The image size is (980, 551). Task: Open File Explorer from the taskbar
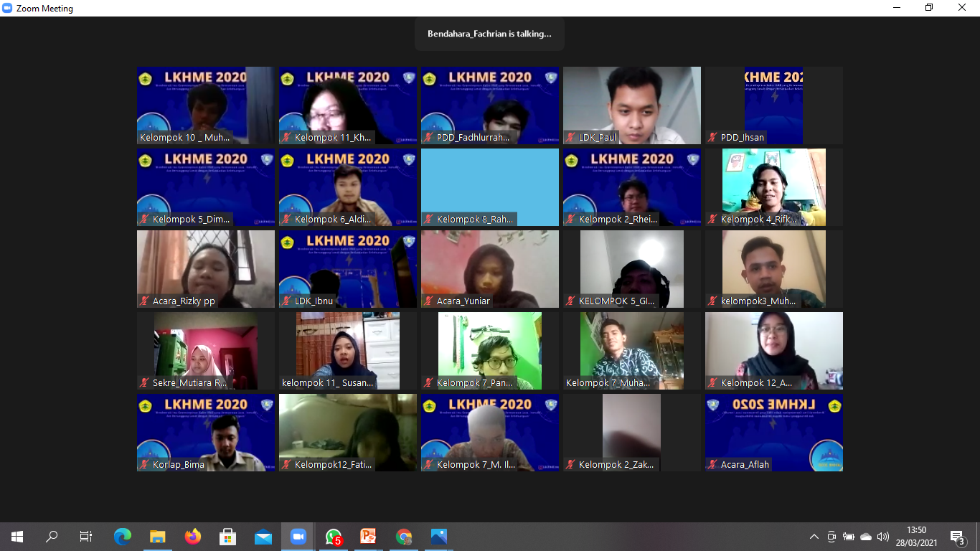(x=158, y=537)
